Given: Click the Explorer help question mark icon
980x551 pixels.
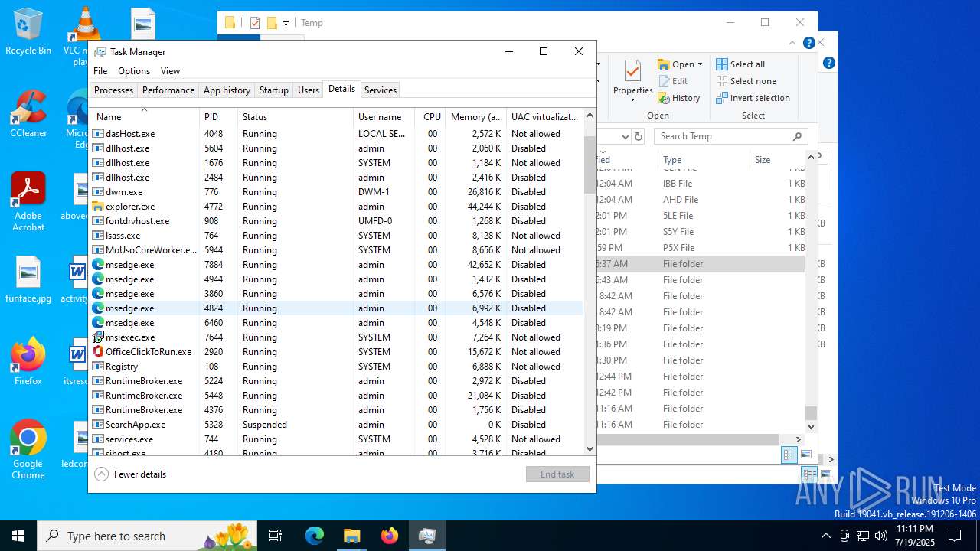Looking at the screenshot, I should tap(808, 44).
